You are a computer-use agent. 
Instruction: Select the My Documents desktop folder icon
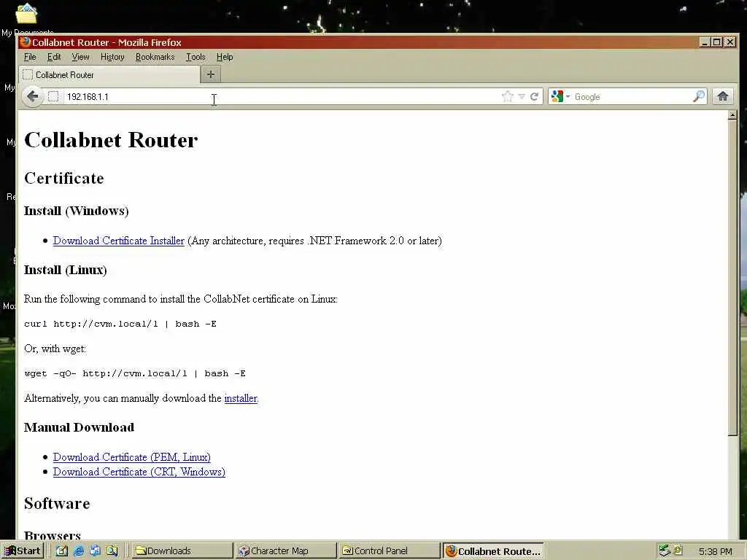pyautogui.click(x=26, y=13)
